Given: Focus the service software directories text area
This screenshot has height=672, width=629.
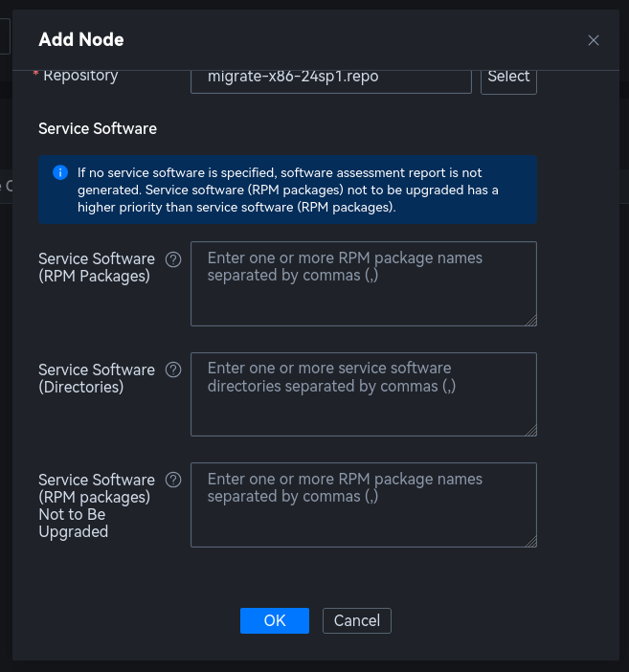Looking at the screenshot, I should pyautogui.click(x=363, y=394).
